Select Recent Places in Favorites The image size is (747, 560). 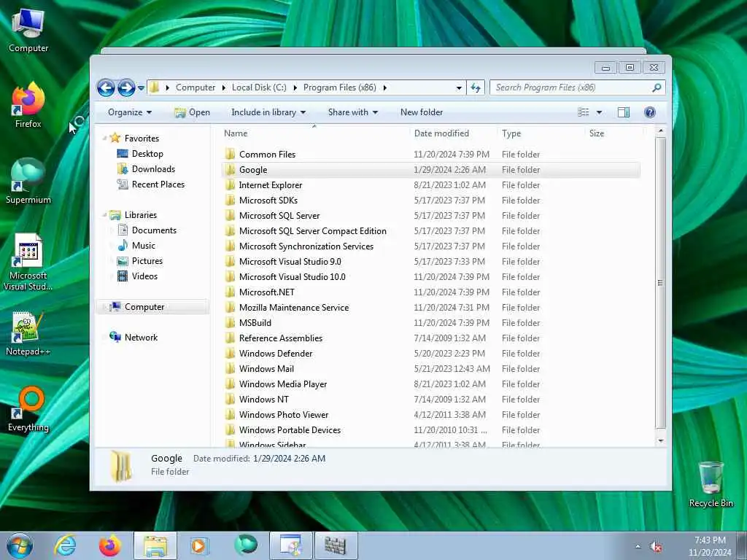[x=151, y=184]
